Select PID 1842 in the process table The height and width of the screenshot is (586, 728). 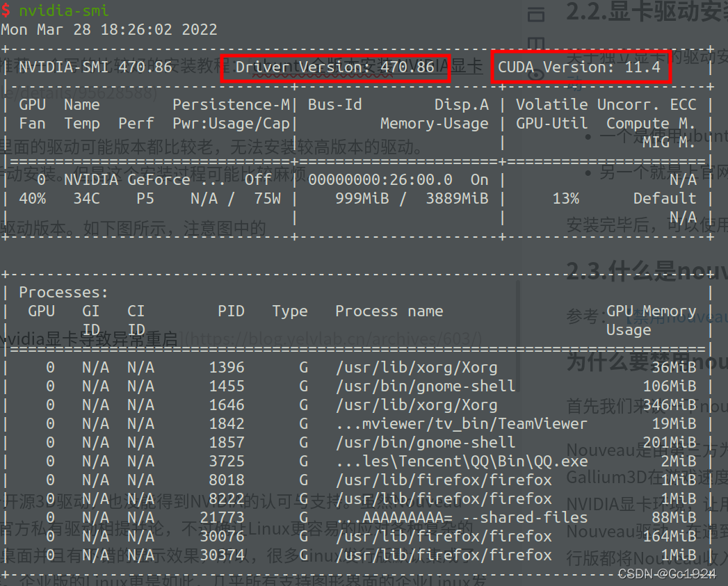[227, 424]
